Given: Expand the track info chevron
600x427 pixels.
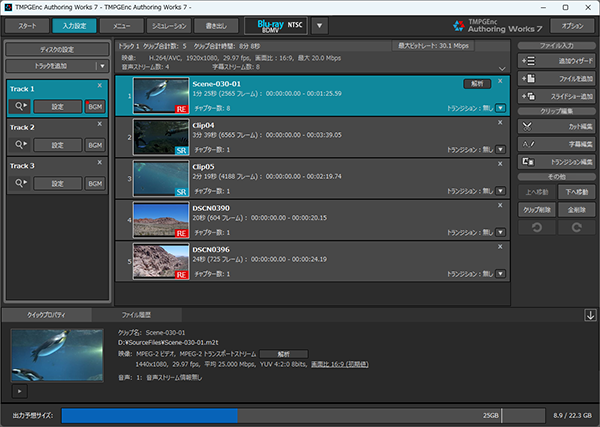Looking at the screenshot, I should click(502, 69).
